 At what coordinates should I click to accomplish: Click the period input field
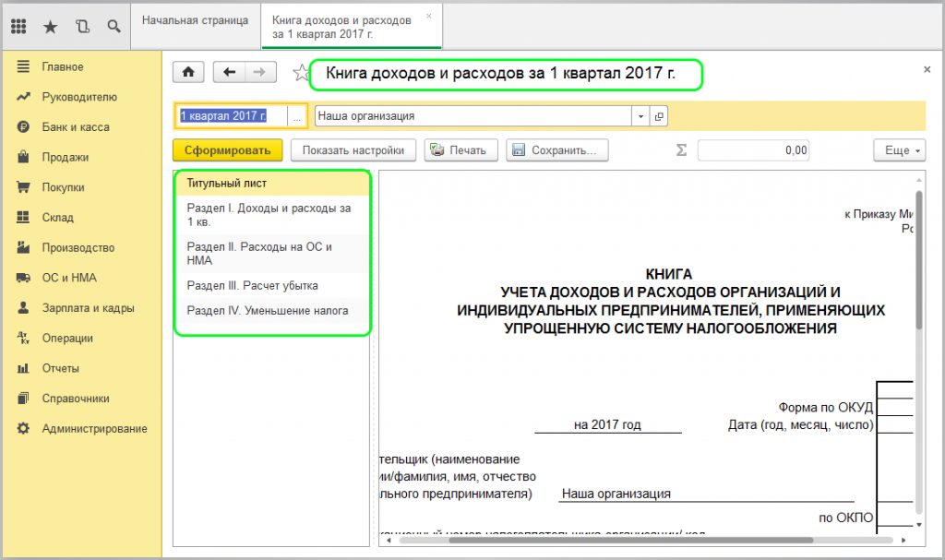click(231, 116)
